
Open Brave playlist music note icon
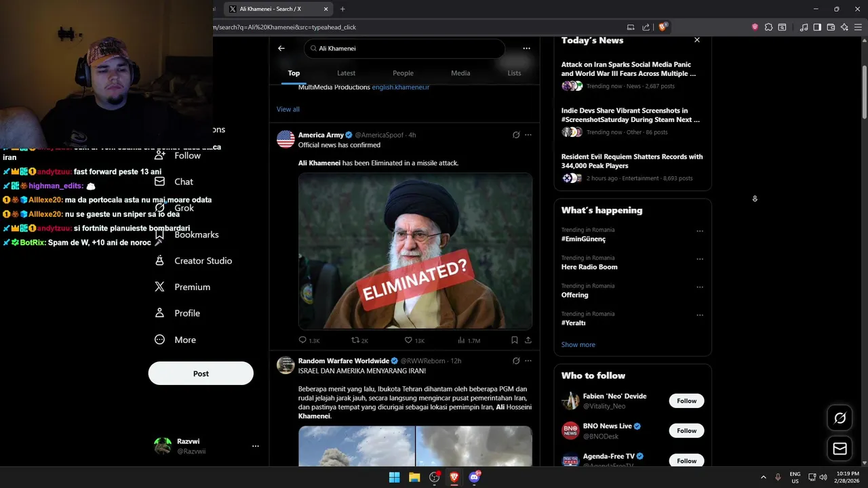click(x=804, y=27)
